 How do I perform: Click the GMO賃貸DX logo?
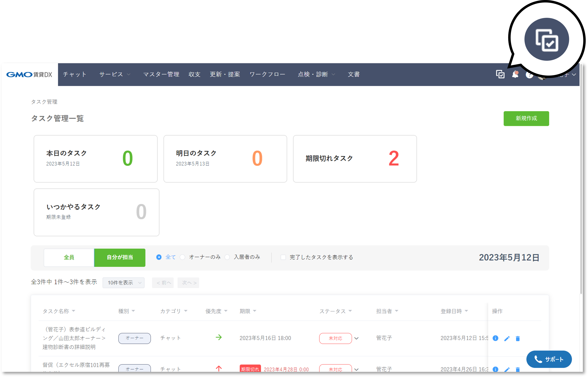[29, 74]
